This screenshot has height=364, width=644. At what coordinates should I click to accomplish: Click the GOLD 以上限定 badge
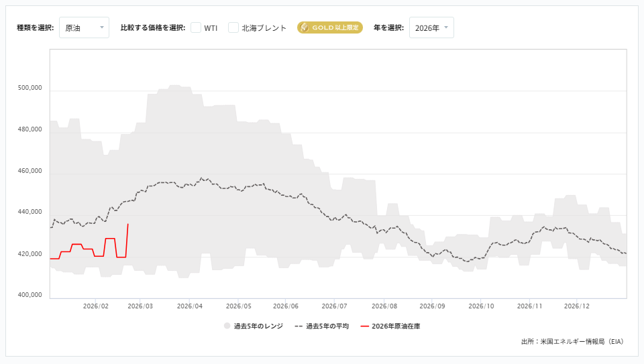[330, 27]
